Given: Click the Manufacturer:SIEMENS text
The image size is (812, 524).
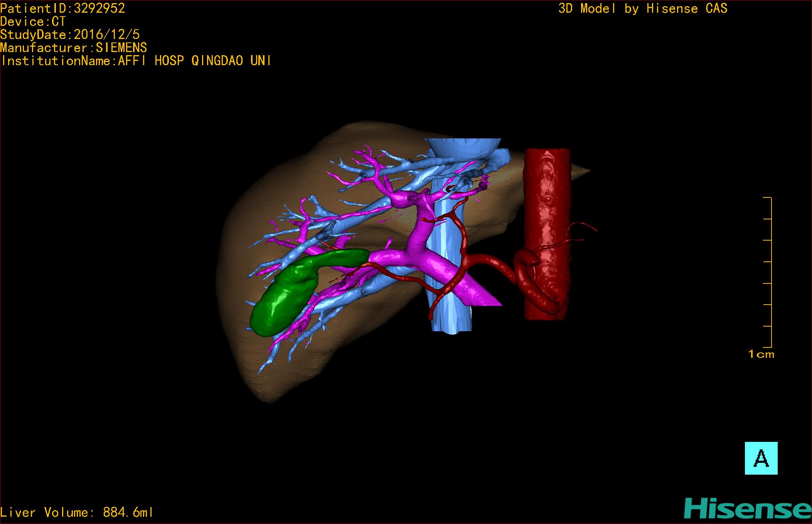Looking at the screenshot, I should click(x=73, y=48).
